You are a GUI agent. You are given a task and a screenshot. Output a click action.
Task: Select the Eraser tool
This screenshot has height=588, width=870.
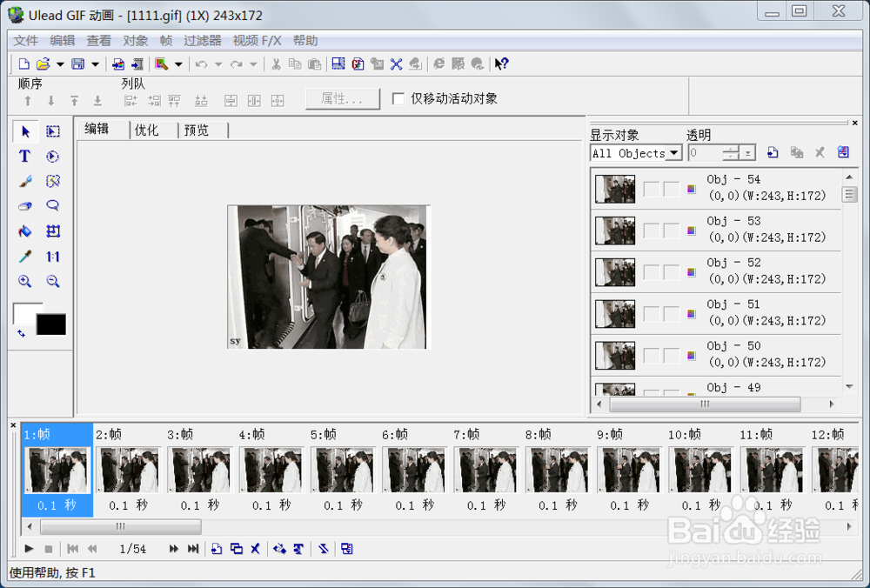[x=25, y=206]
